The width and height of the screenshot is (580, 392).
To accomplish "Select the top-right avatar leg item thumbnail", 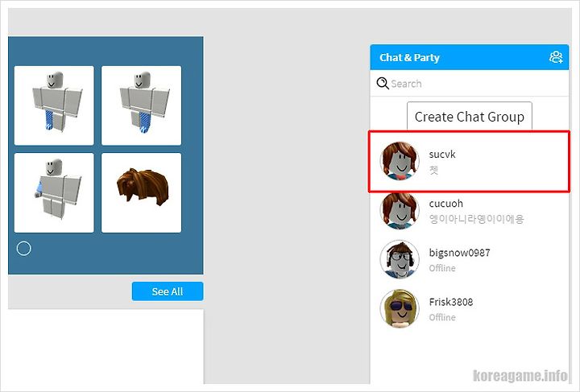I will [141, 105].
